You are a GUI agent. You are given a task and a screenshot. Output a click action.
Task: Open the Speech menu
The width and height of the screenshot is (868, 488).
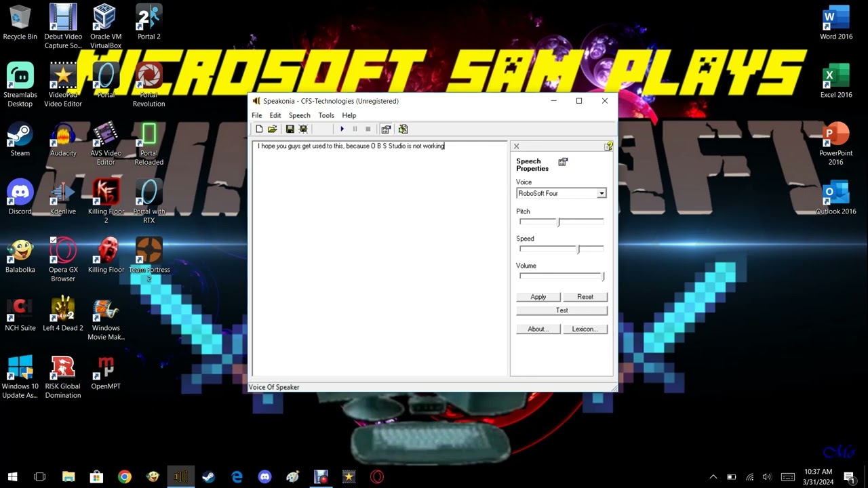pos(299,115)
